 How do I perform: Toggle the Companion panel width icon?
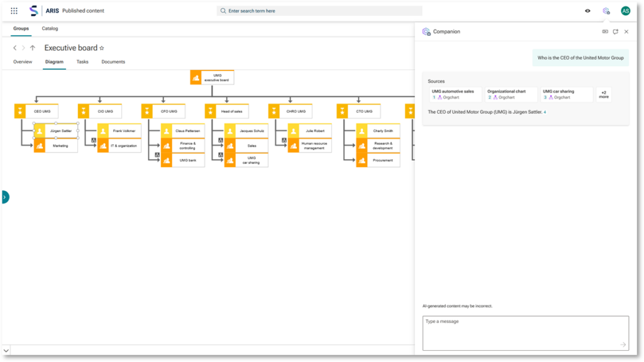click(605, 31)
